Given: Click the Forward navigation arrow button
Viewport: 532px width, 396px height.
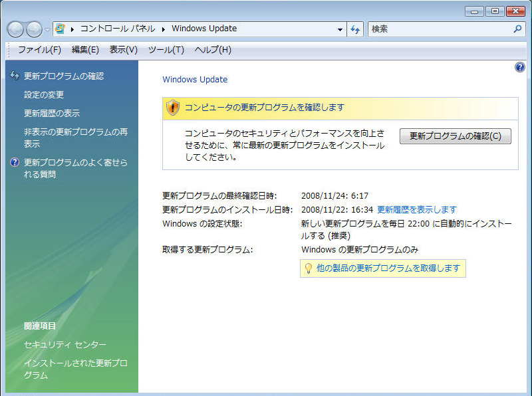Looking at the screenshot, I should point(35,29).
